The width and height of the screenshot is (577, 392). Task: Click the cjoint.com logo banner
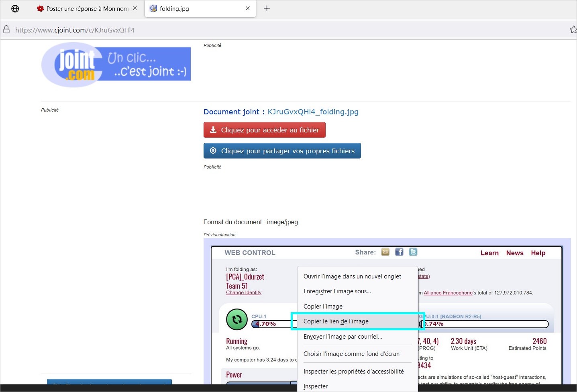click(x=116, y=65)
